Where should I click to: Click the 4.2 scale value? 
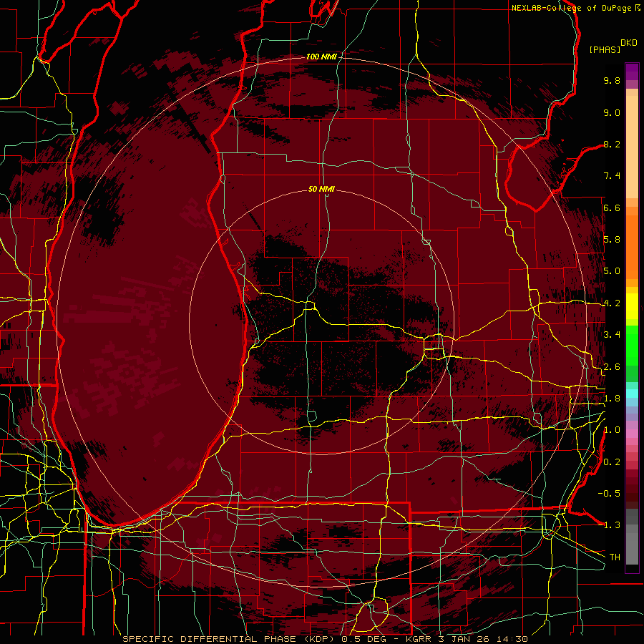coord(612,303)
